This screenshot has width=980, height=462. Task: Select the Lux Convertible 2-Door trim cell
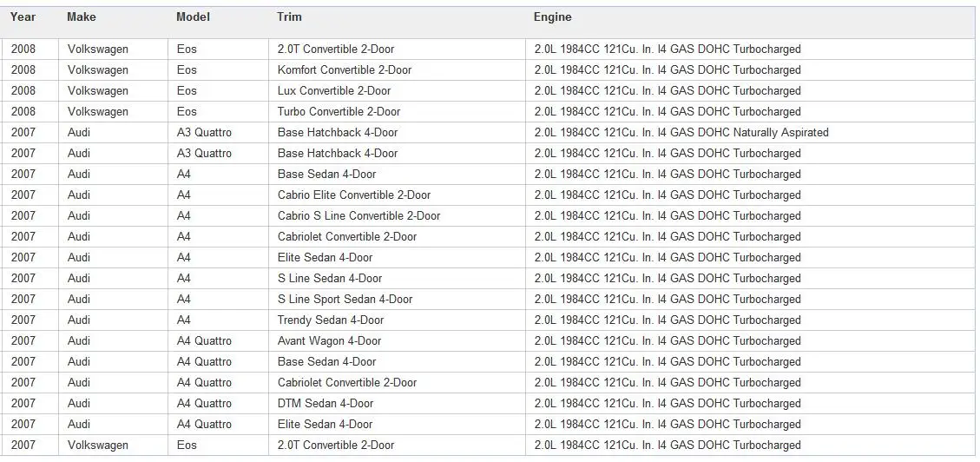click(335, 91)
